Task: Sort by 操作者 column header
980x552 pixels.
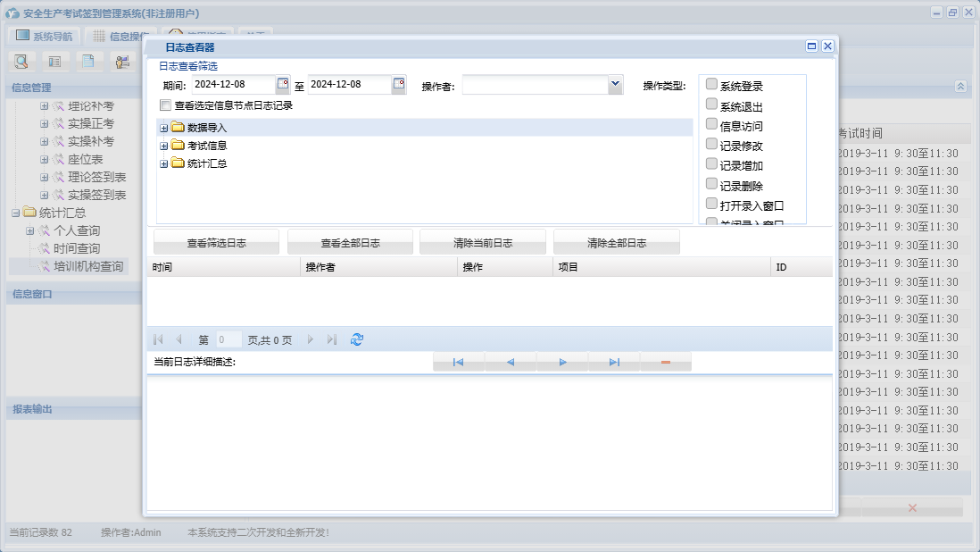Action: tap(378, 267)
